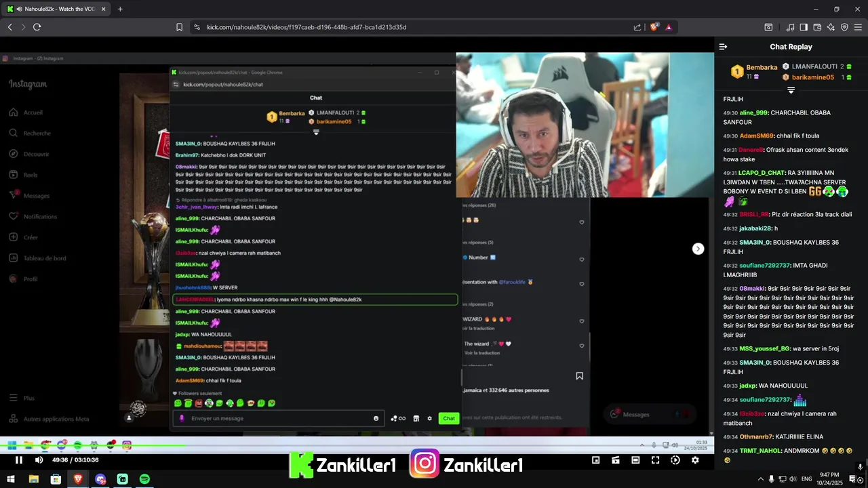Open Brave Wallet icon
Image resolution: width=868 pixels, height=488 pixels.
tap(817, 27)
